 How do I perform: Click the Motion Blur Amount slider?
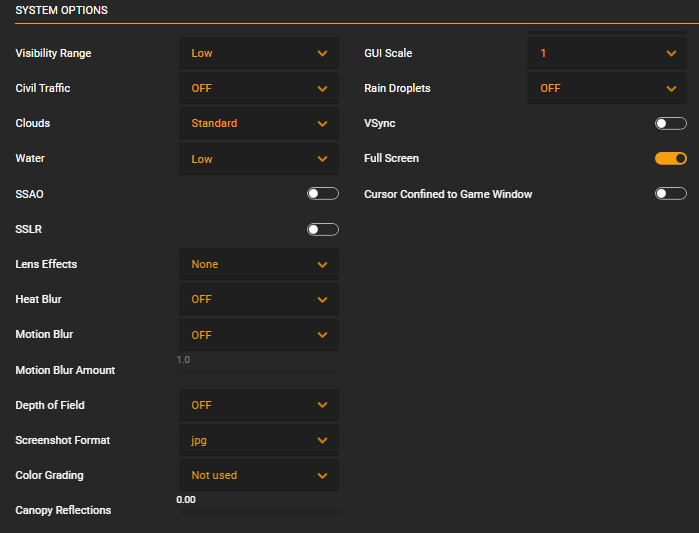[x=259, y=371]
